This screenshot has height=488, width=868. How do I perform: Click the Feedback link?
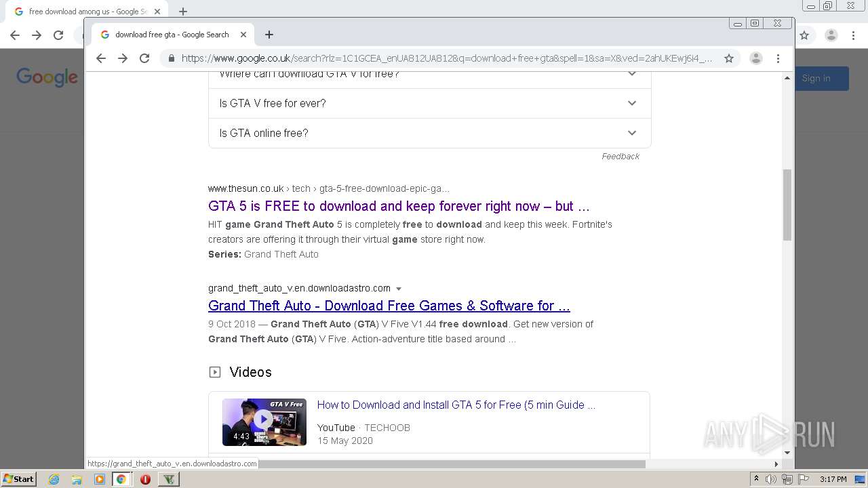point(620,156)
